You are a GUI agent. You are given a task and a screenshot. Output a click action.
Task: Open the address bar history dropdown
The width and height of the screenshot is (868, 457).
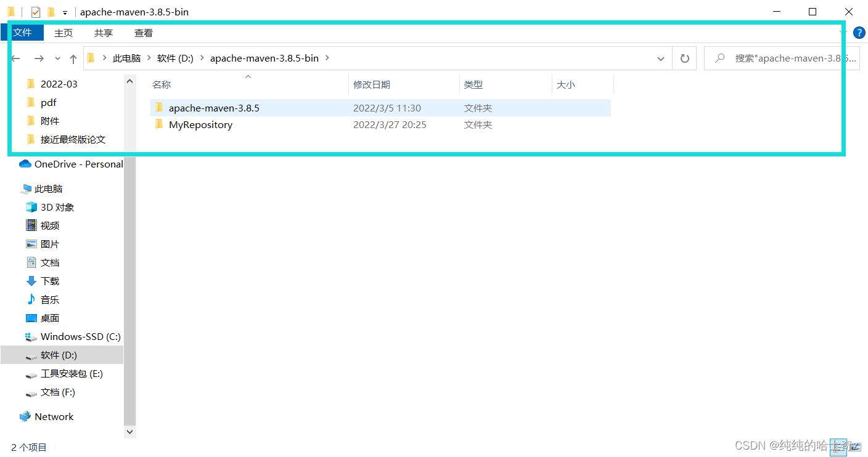[x=661, y=59]
